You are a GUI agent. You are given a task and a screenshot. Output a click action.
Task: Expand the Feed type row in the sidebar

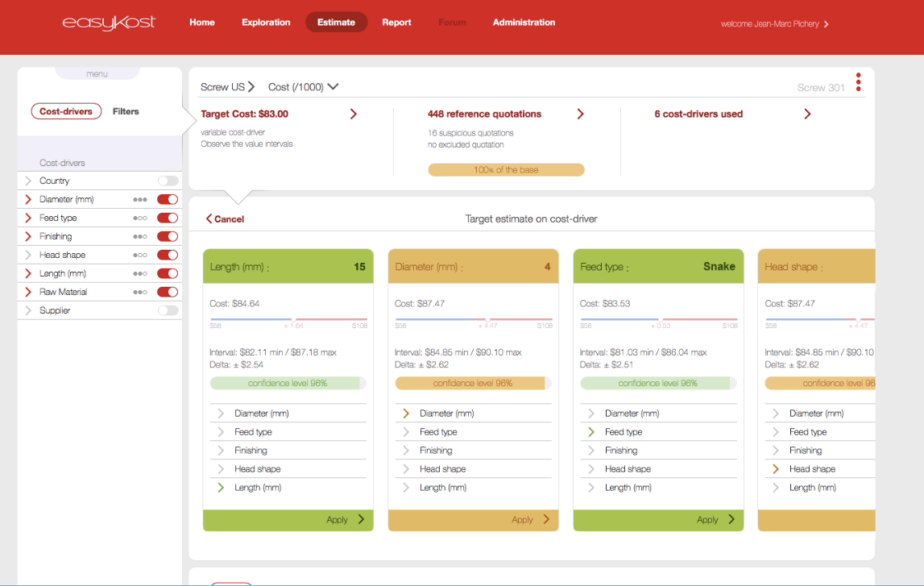pos(27,218)
